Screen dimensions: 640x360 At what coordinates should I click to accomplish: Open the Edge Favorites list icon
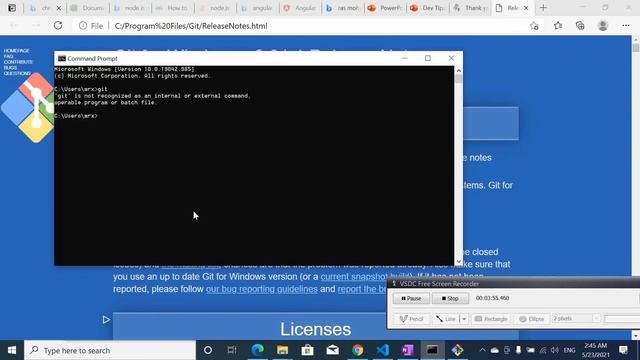(558, 26)
